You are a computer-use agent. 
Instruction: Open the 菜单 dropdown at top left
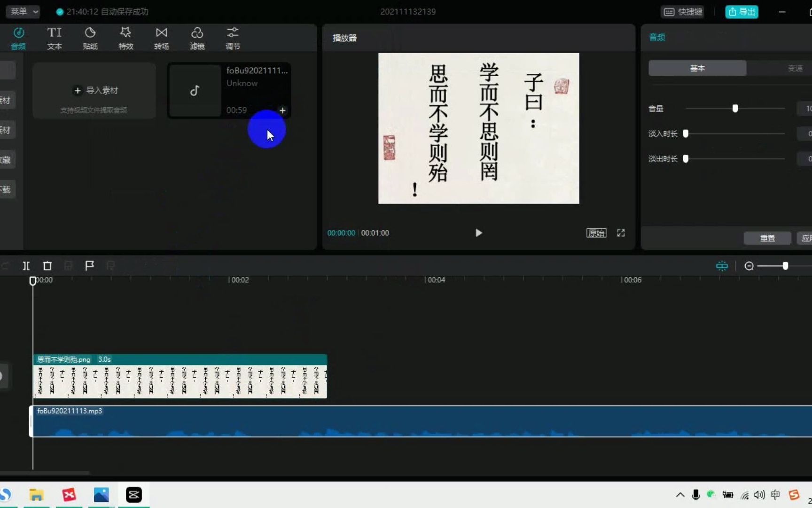coord(22,11)
